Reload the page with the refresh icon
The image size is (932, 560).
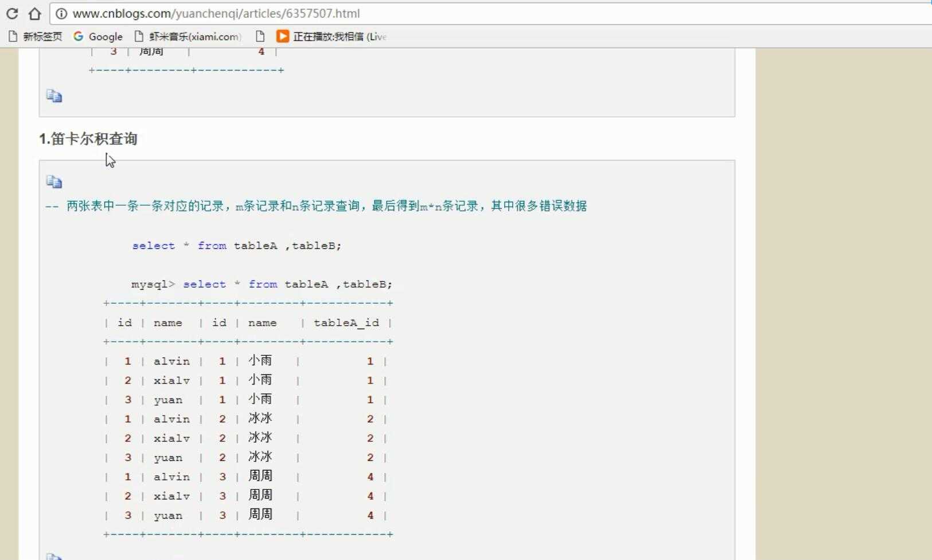coord(12,13)
